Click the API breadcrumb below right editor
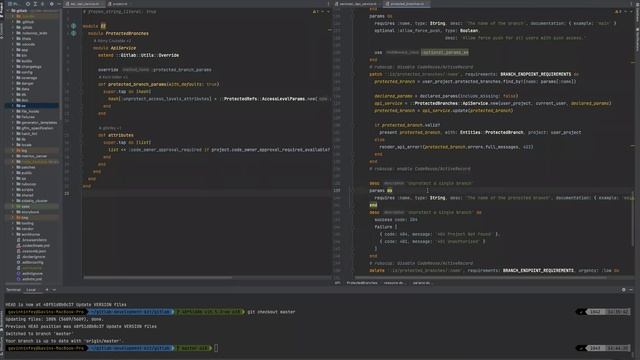The width and height of the screenshot is (640, 360). pyautogui.click(x=338, y=282)
